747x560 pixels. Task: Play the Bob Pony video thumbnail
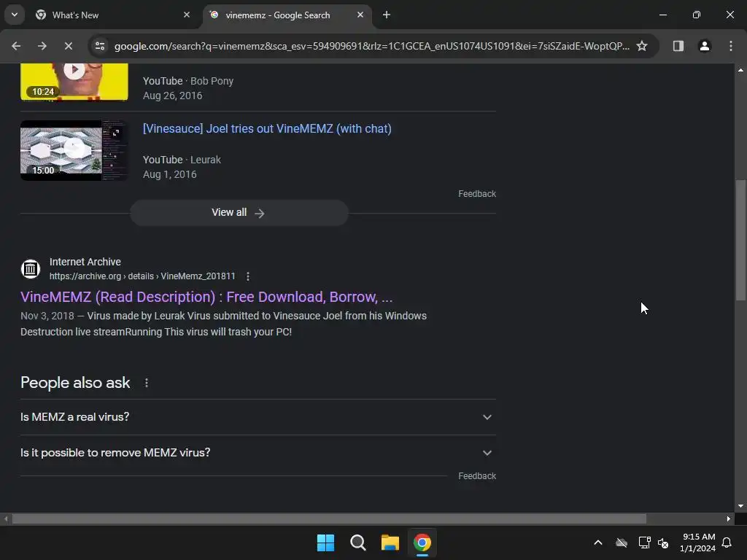pos(74,82)
